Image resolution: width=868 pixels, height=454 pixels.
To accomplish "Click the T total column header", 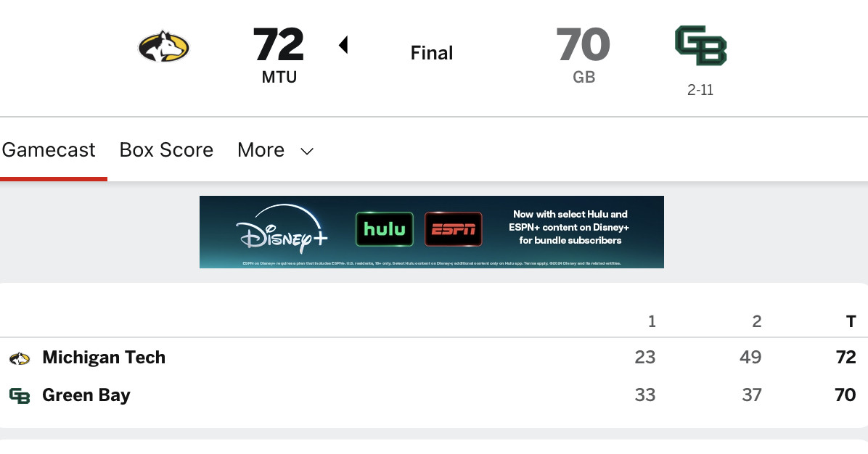I will pos(851,321).
